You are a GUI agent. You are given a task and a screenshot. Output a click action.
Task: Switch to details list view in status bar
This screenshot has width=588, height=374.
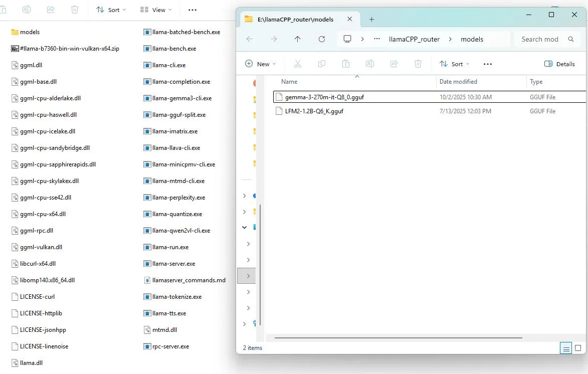click(x=566, y=348)
